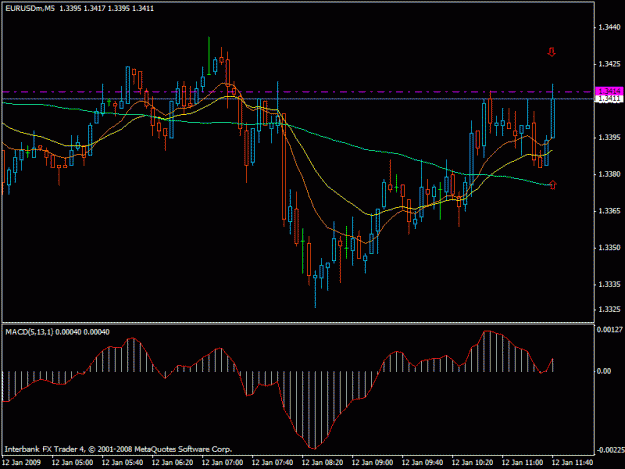Click the 12 Jan 09:40 time label
Screen dimensions: 625x469
[x=423, y=462]
